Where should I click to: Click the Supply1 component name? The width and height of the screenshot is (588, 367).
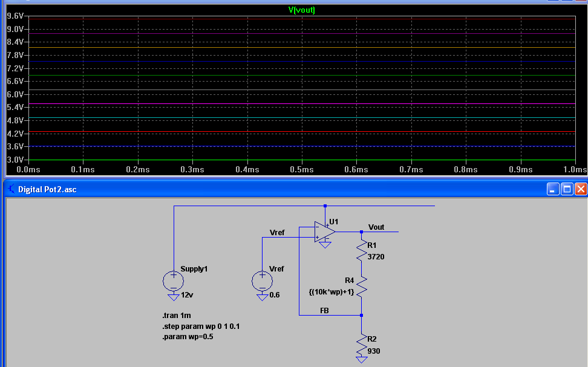click(194, 269)
